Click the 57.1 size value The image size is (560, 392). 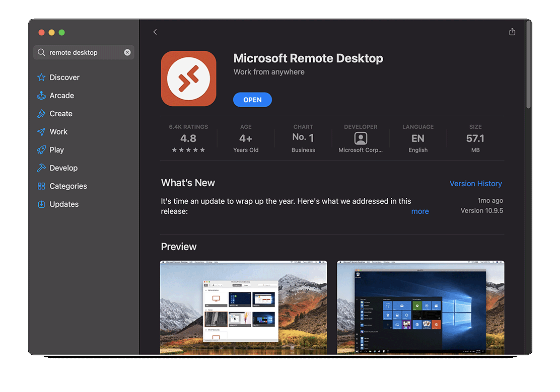[x=475, y=138]
